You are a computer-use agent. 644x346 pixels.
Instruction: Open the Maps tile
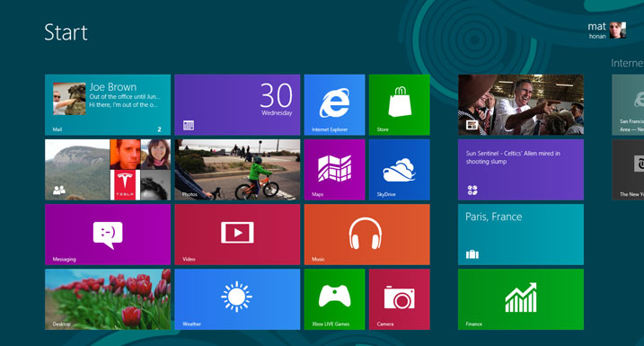334,170
